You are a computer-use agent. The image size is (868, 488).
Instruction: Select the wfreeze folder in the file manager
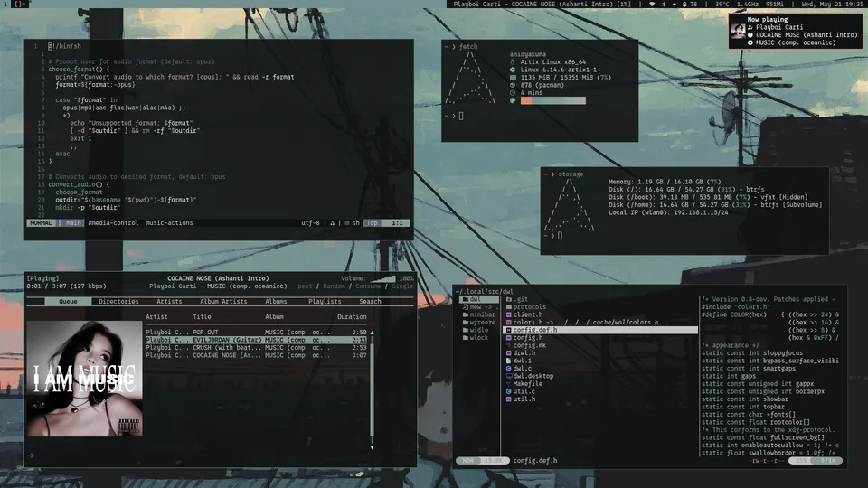(x=479, y=323)
